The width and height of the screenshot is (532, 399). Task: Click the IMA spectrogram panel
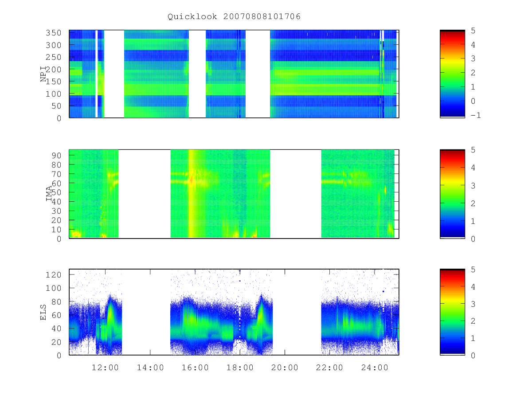234,194
